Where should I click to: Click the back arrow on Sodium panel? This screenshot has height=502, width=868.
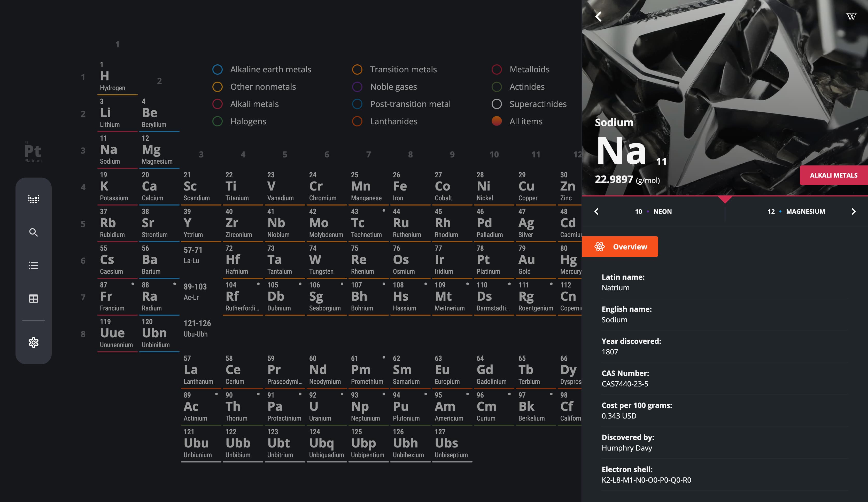(x=599, y=17)
